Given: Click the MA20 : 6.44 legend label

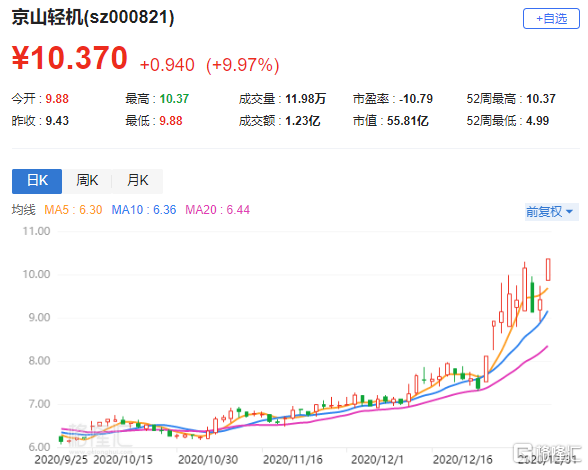Looking at the screenshot, I should tap(218, 210).
